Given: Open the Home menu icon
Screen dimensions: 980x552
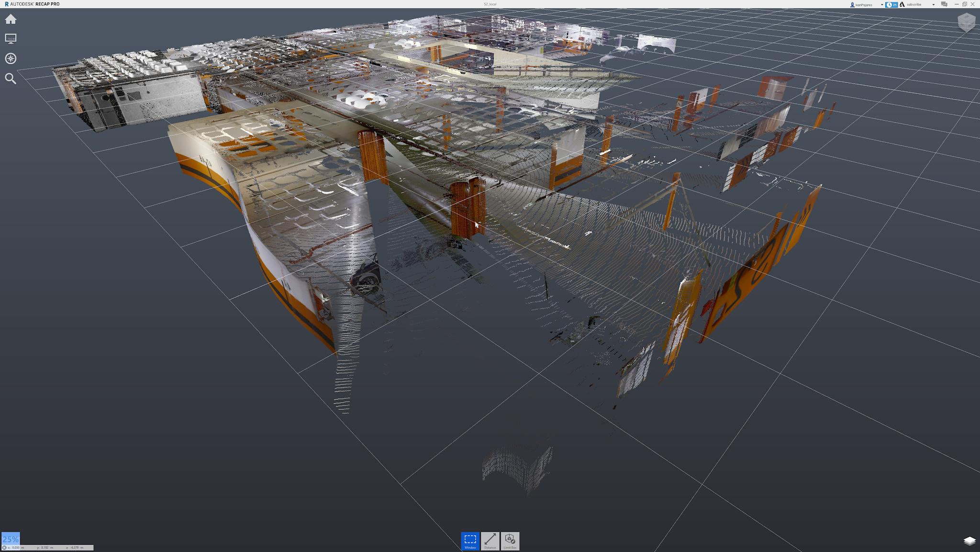Looking at the screenshot, I should (11, 19).
